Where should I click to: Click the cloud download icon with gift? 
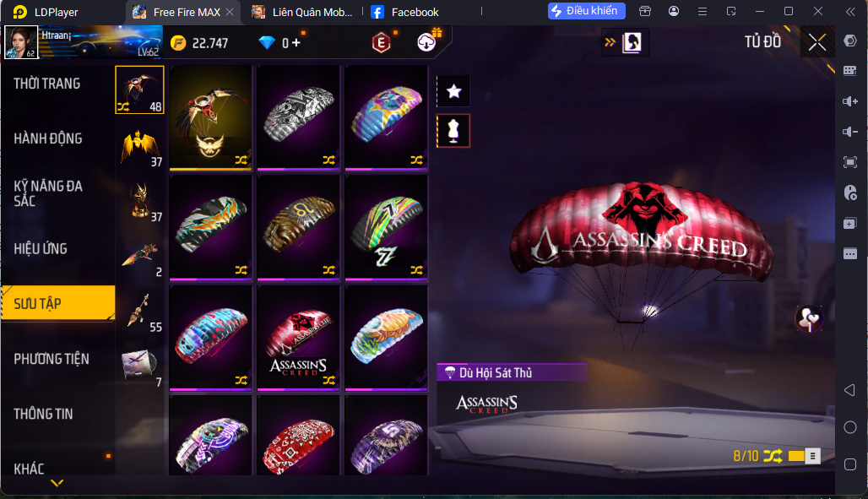(426, 43)
